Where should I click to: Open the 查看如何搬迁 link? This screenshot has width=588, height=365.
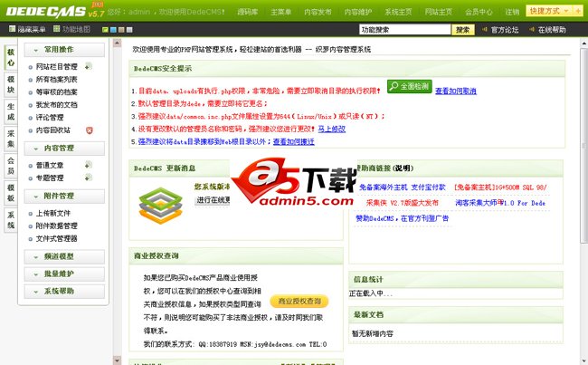[294, 141]
